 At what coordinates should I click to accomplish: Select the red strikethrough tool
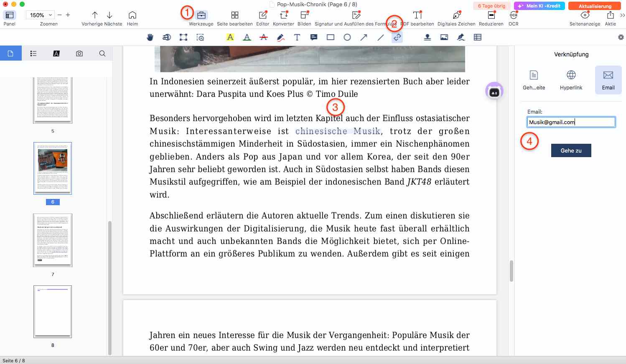tap(264, 37)
